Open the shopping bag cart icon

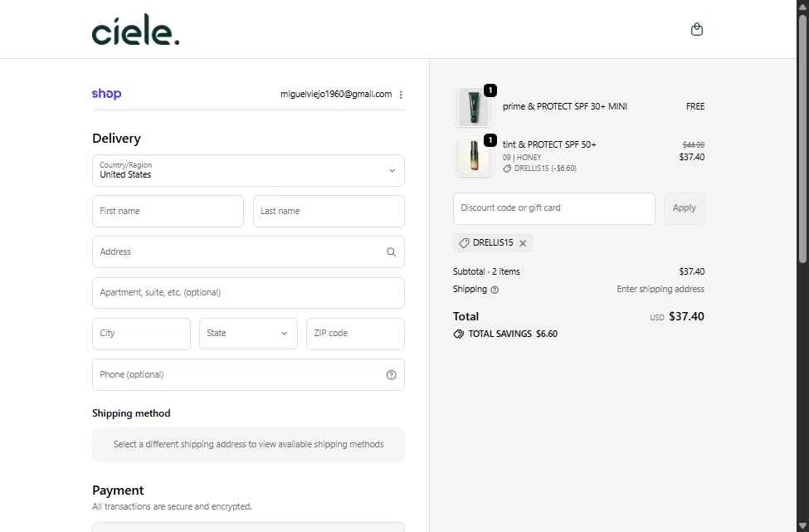696,29
